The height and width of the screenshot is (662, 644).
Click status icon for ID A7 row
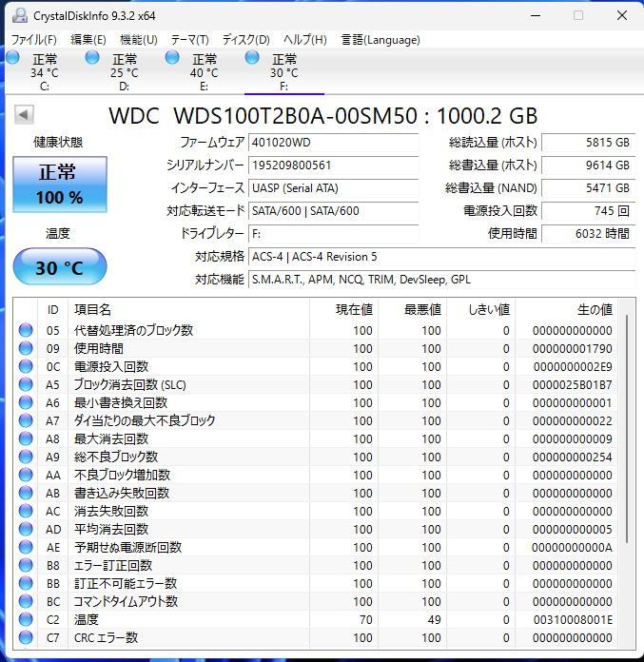[x=26, y=420]
